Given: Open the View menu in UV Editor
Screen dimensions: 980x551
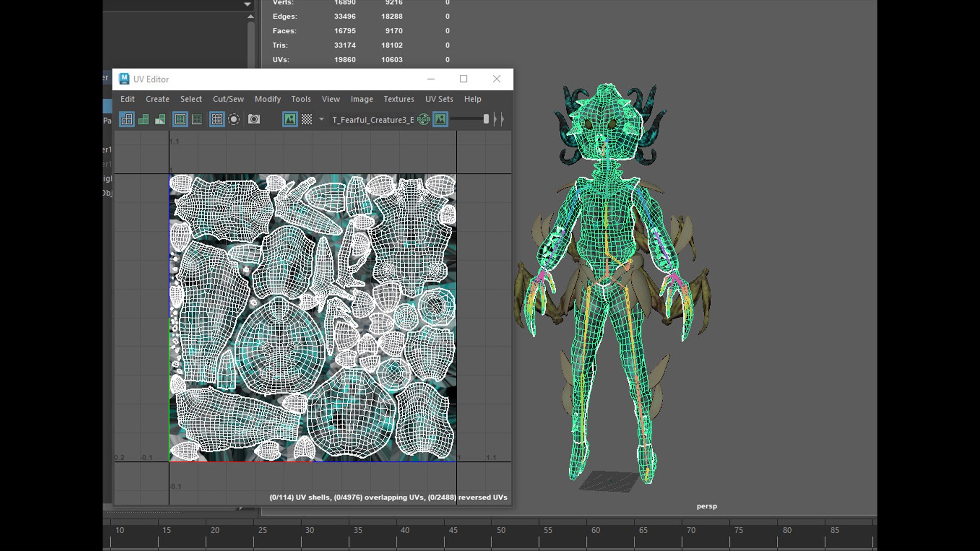Looking at the screenshot, I should [x=331, y=99].
